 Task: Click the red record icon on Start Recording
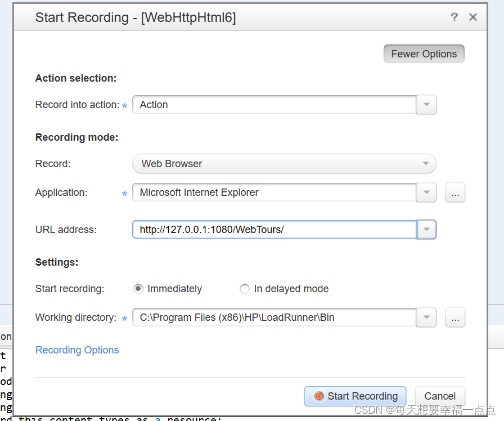[319, 396]
